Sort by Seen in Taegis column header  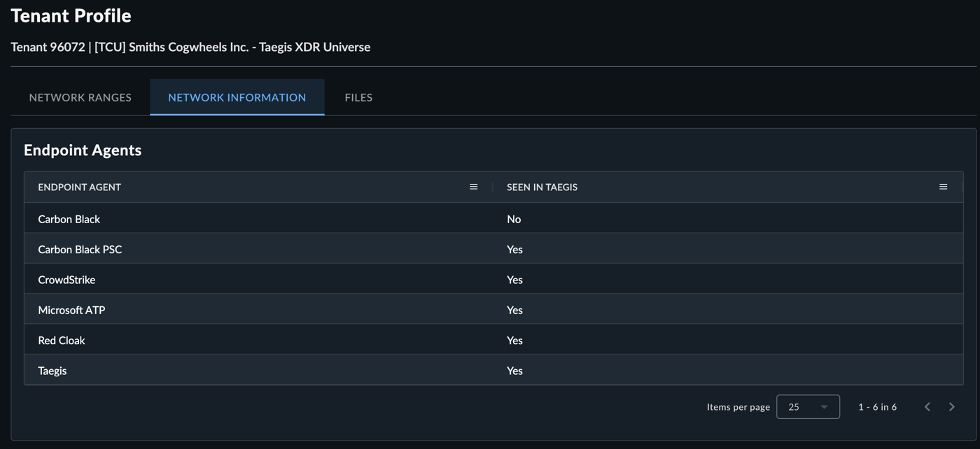coord(542,187)
